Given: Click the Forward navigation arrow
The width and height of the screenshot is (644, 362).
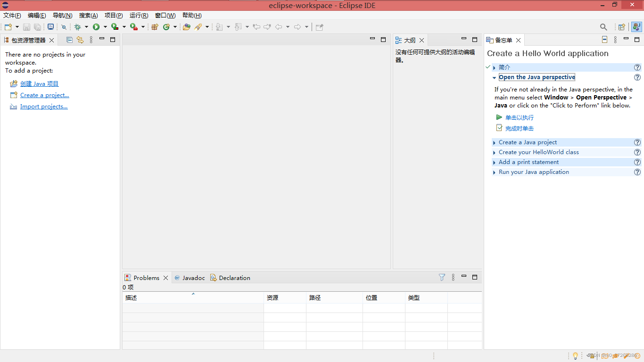Looking at the screenshot, I should [297, 27].
